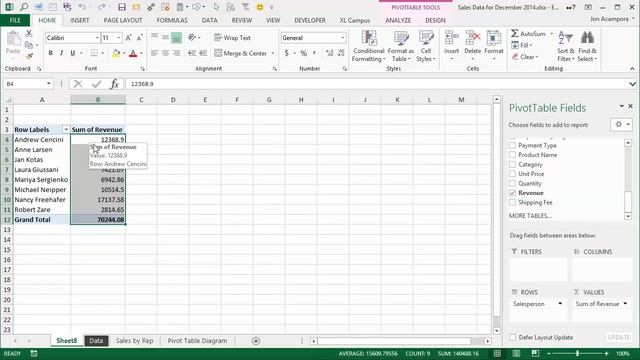
Task: Open Cell Styles gallery
Action: pyautogui.click(x=426, y=47)
